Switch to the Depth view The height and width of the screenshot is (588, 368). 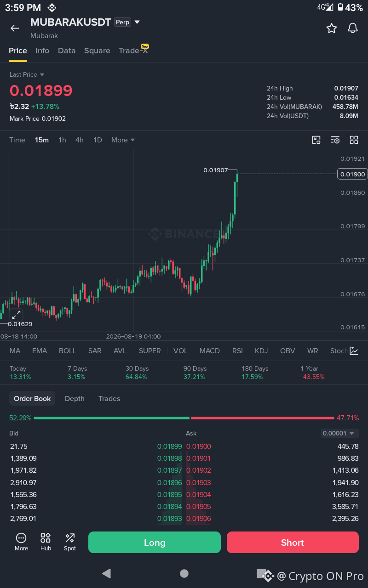tap(75, 399)
